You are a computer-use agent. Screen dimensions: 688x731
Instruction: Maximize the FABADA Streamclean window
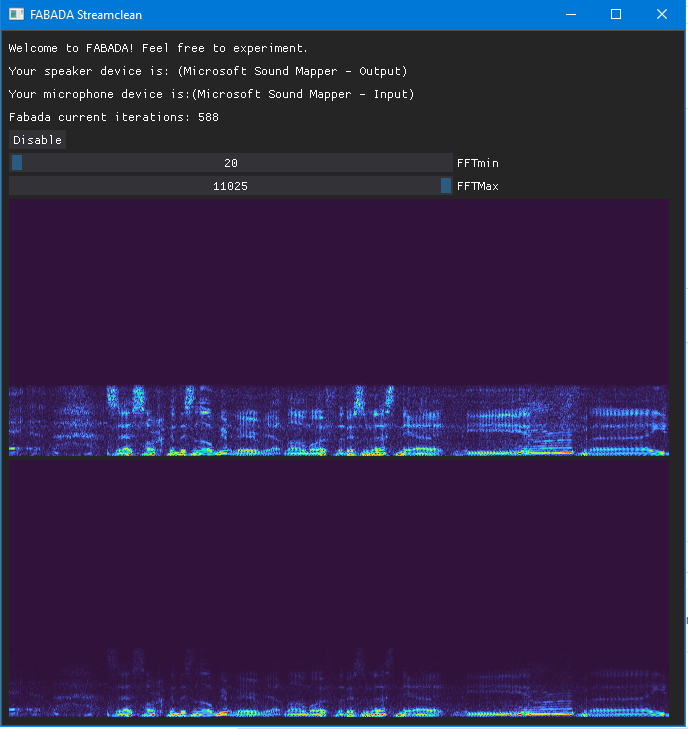(616, 14)
